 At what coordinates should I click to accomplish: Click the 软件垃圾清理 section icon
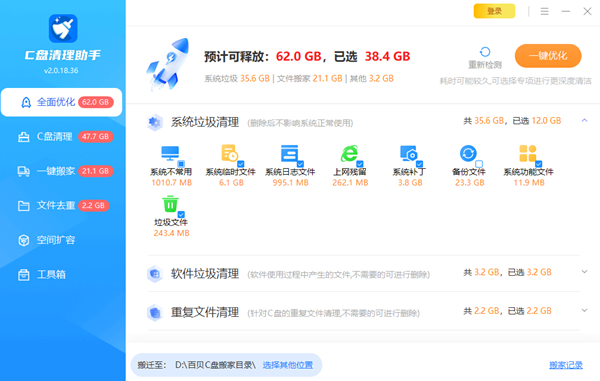click(x=155, y=274)
